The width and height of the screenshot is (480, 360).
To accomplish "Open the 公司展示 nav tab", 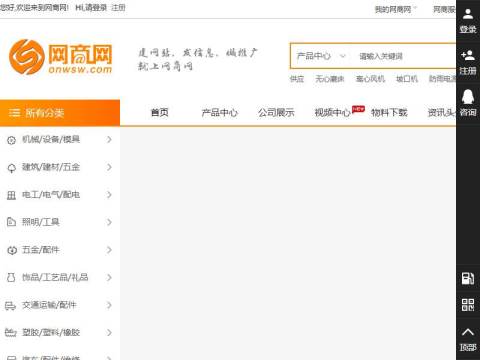I will pos(276,113).
